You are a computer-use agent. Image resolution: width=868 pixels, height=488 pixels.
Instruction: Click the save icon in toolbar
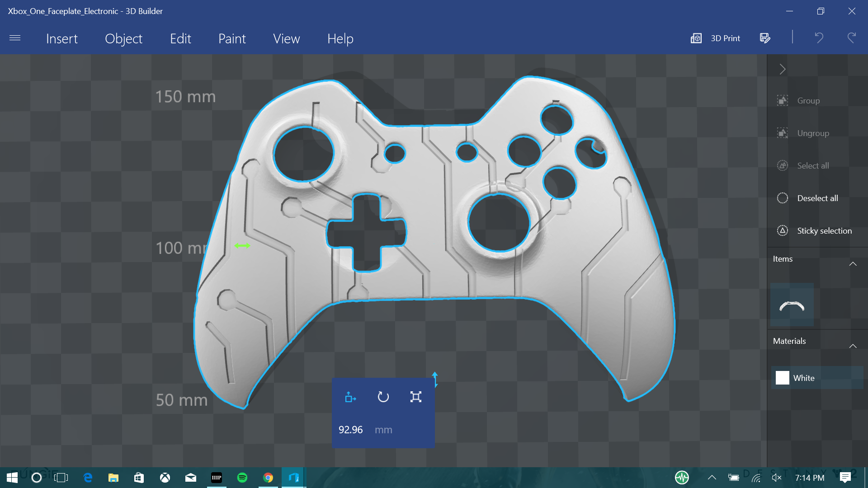(765, 38)
